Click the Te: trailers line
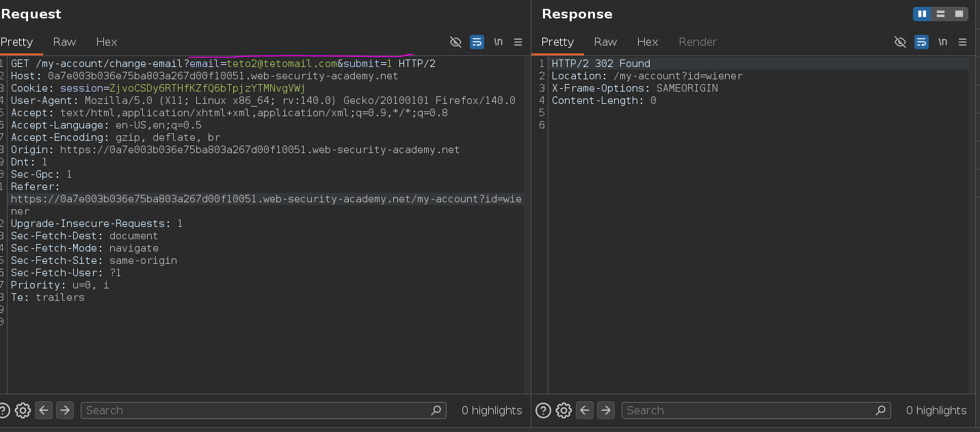This screenshot has width=980, height=432. coord(48,297)
